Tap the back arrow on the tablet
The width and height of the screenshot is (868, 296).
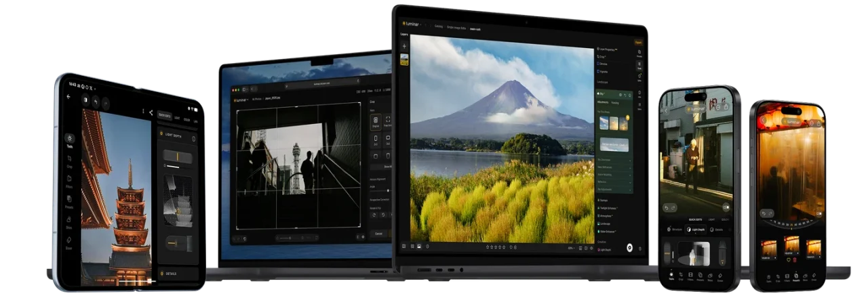point(68,97)
